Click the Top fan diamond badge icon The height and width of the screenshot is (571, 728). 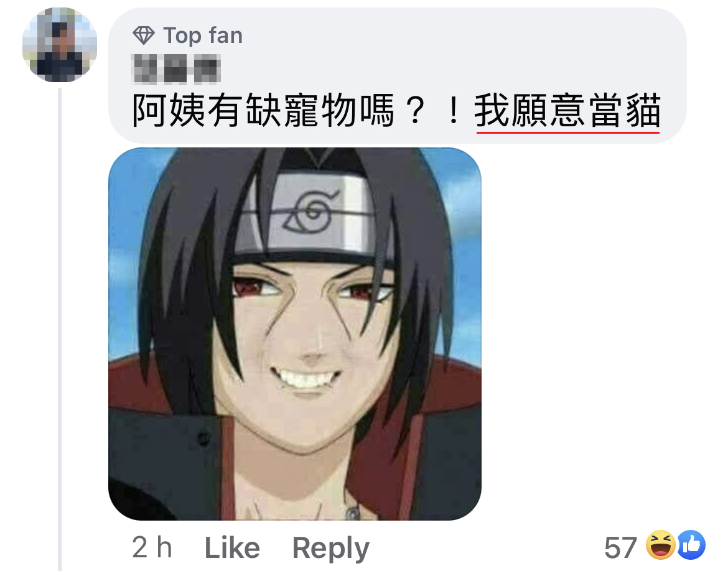point(144,35)
